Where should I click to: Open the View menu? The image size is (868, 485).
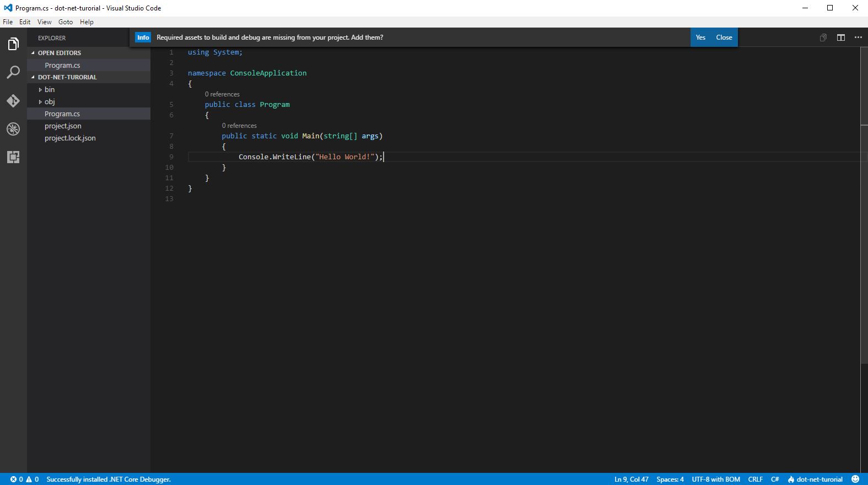(44, 22)
